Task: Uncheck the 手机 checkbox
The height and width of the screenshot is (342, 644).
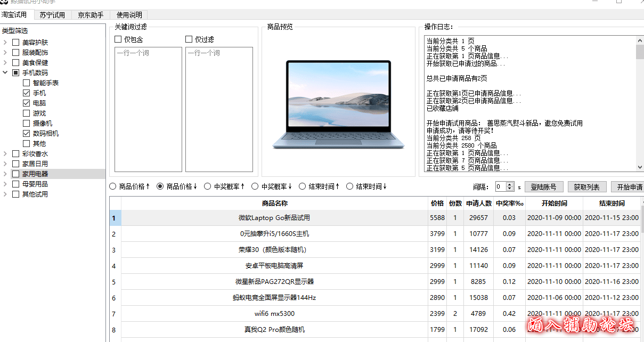Action: pos(26,93)
